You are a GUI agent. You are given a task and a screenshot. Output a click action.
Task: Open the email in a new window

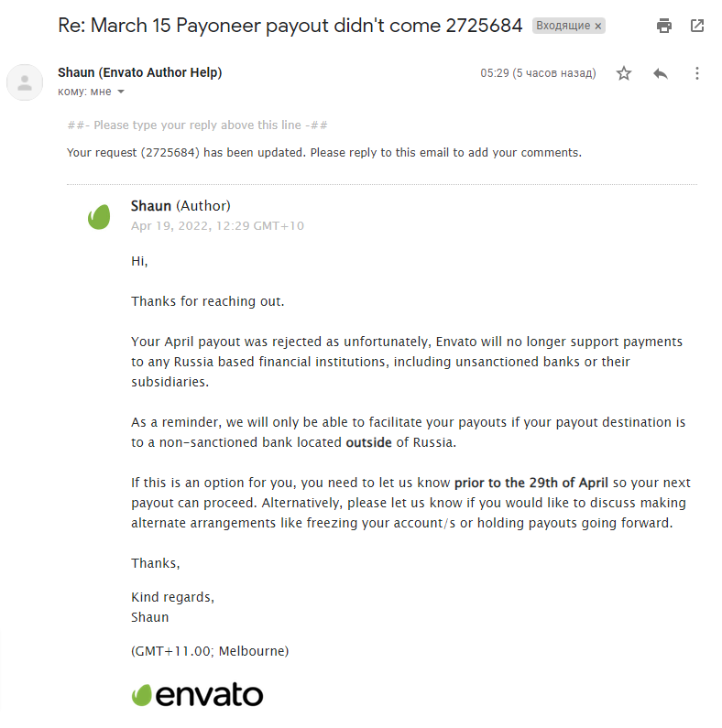[697, 26]
